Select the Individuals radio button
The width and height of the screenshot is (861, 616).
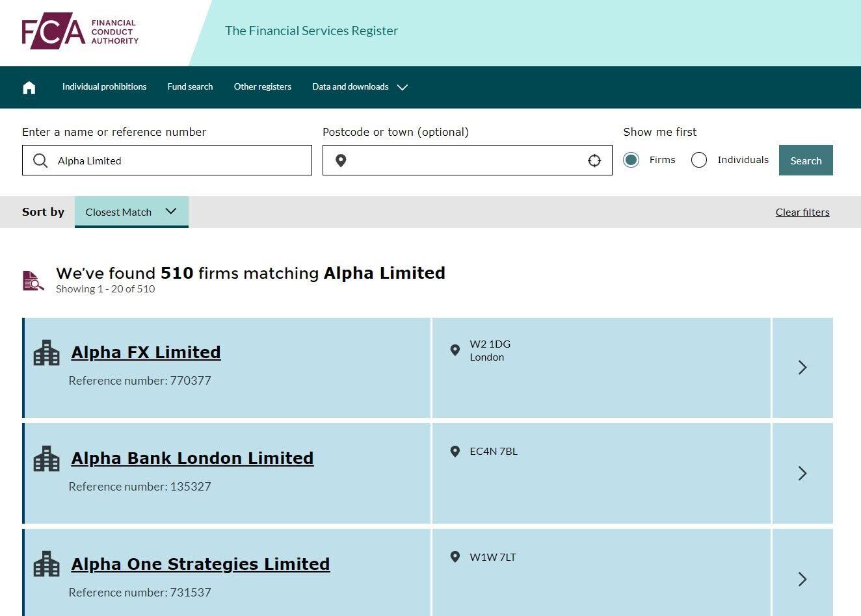coord(699,160)
